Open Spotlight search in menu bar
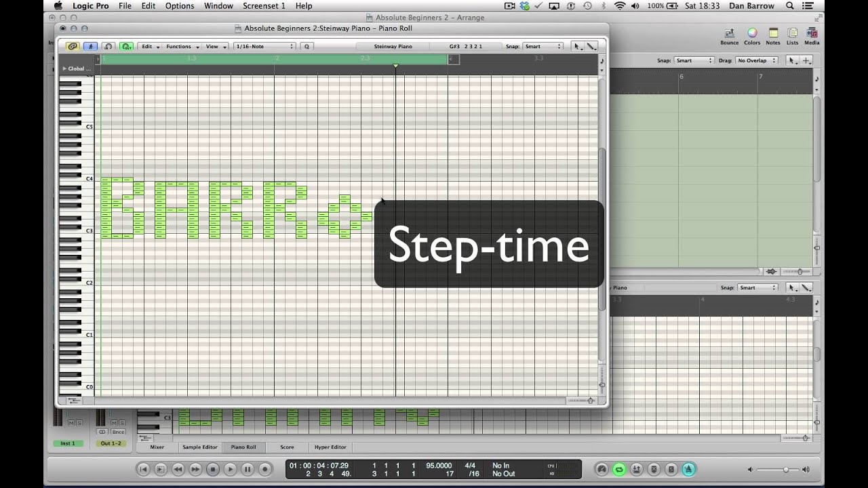 click(x=790, y=5)
